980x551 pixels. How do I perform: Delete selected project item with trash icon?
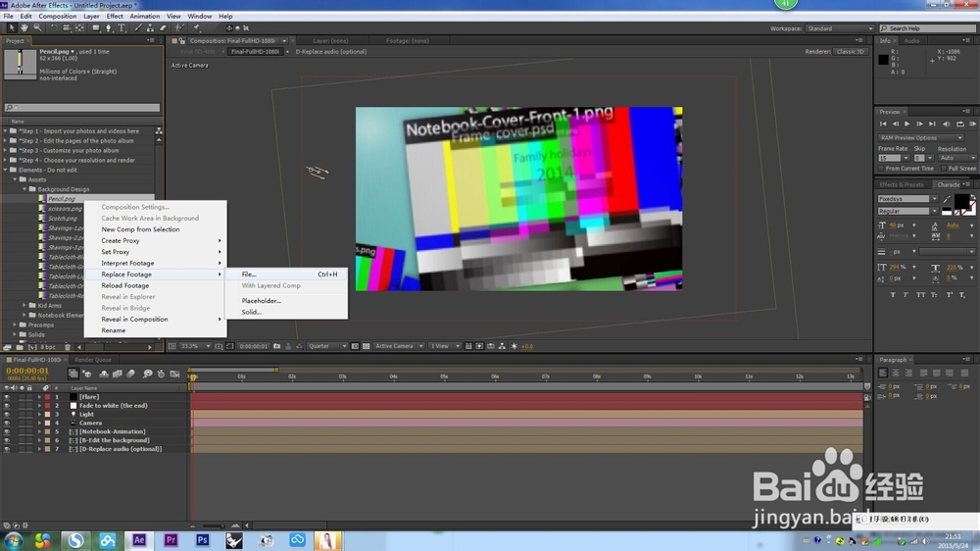tap(68, 347)
